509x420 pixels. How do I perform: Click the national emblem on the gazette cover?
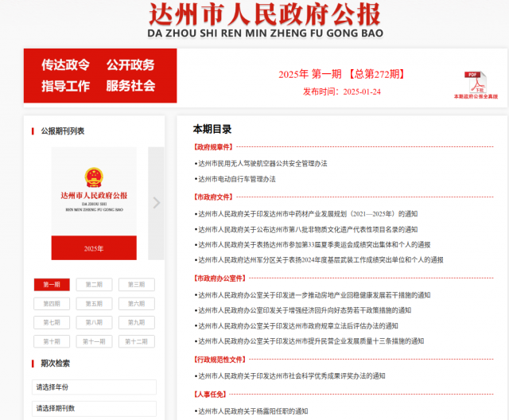[x=94, y=177]
